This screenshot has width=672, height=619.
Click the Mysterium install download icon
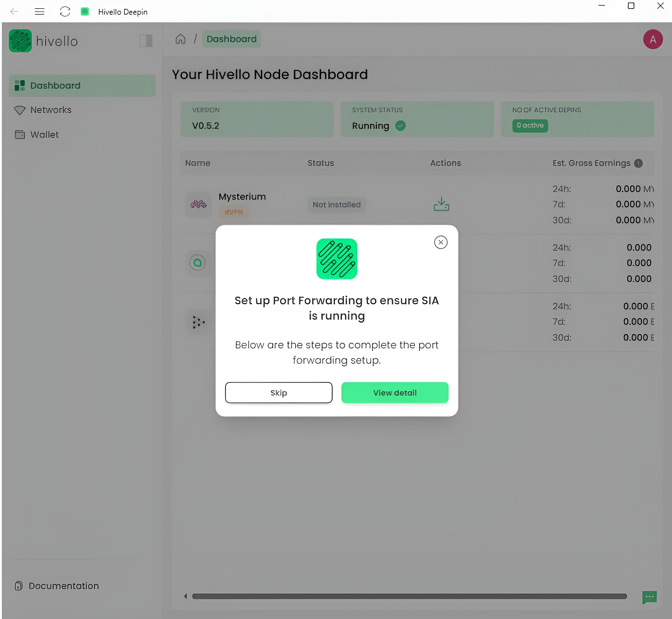click(441, 204)
